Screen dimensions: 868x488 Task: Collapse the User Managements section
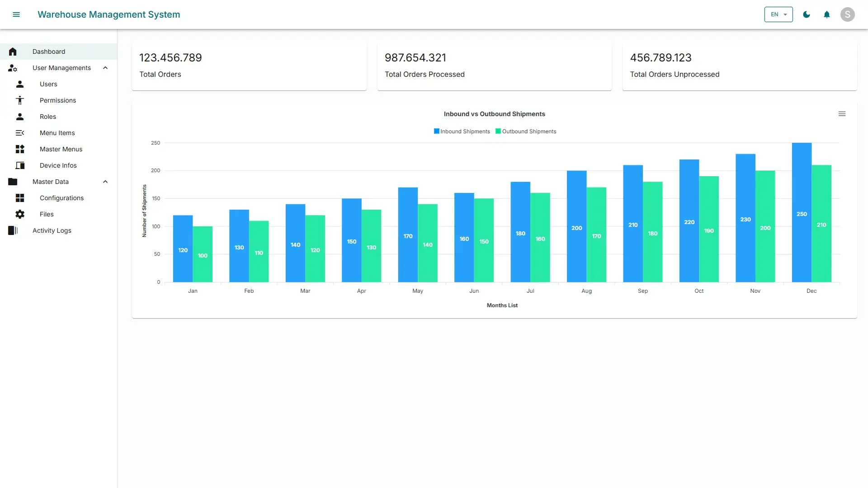tap(105, 68)
